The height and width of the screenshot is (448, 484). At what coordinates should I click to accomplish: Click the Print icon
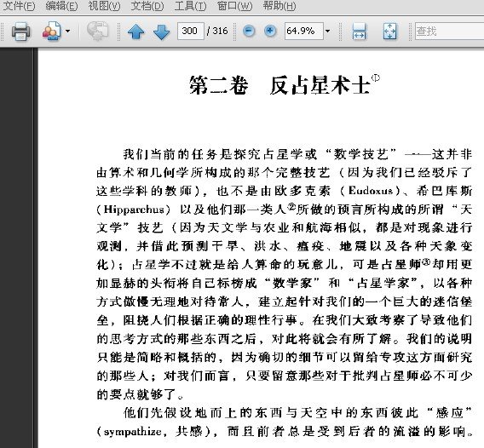click(20, 32)
